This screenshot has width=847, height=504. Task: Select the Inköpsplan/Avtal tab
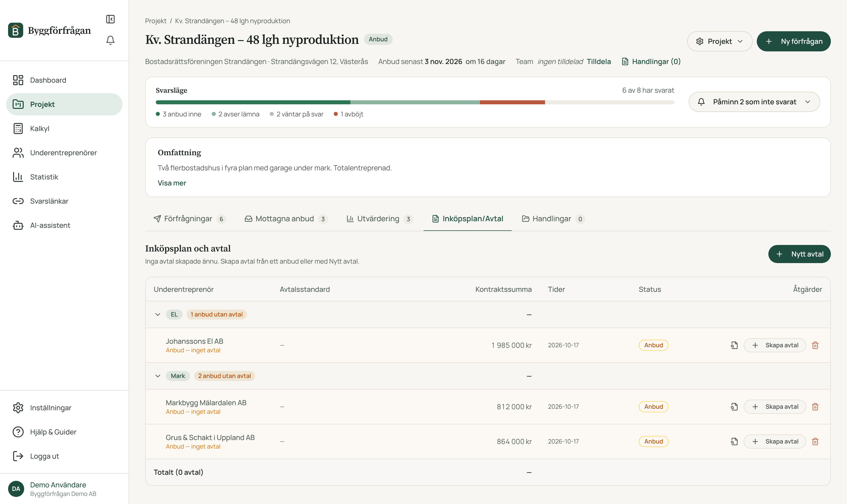(468, 219)
